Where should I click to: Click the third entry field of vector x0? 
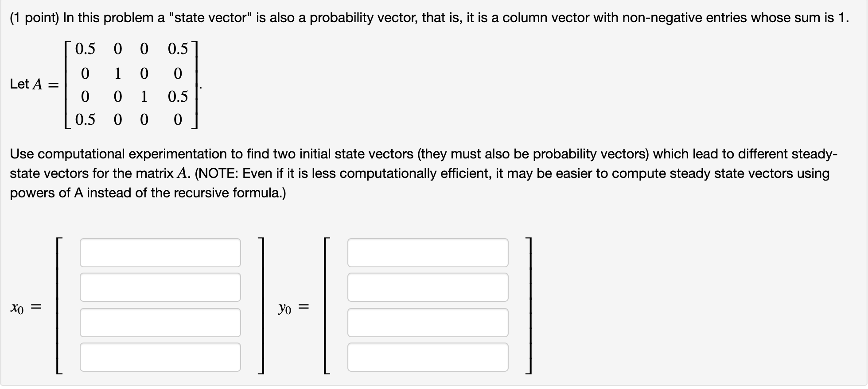click(160, 322)
